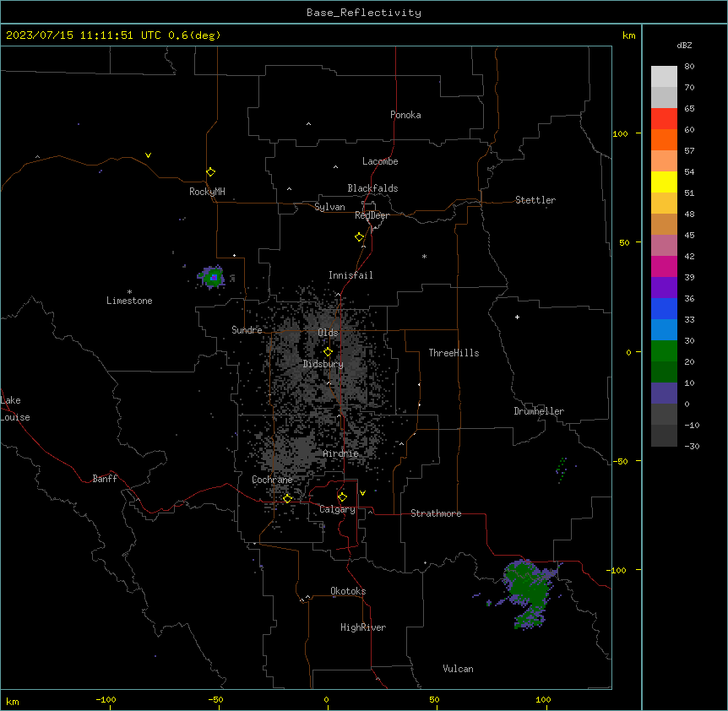This screenshot has width=728, height=711.
Task: Click the Limestone label
Action: (x=129, y=301)
